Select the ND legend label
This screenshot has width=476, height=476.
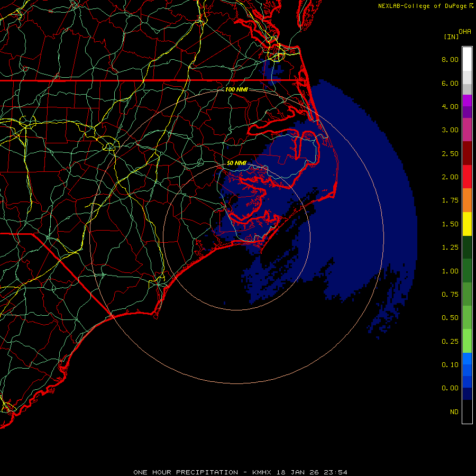454,412
